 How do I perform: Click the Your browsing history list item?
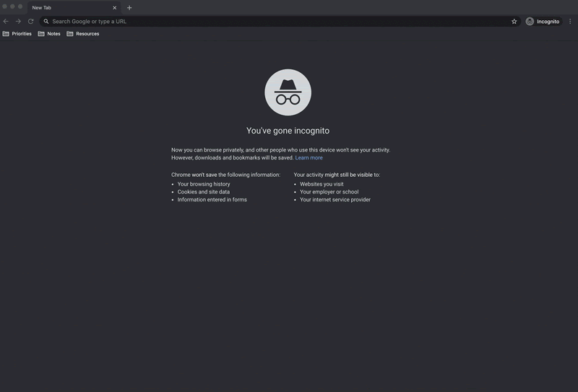click(x=204, y=184)
